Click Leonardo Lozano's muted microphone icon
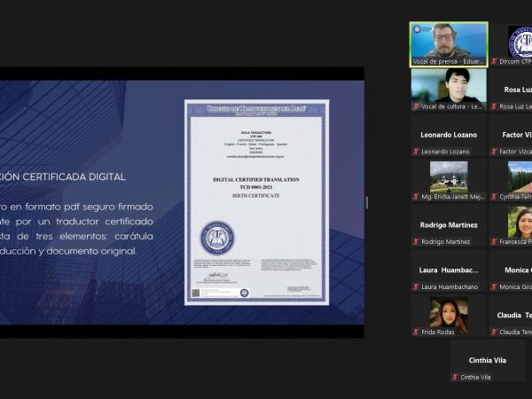This screenshot has width=532, height=399. tap(416, 152)
